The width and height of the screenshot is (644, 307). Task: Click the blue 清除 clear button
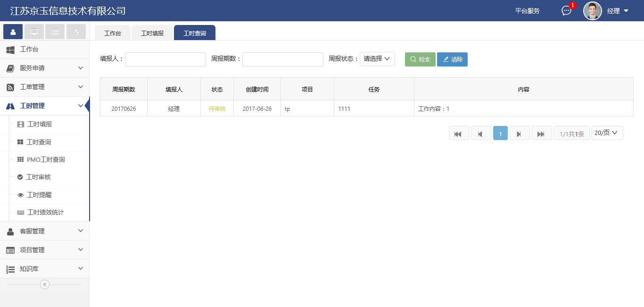[452, 59]
